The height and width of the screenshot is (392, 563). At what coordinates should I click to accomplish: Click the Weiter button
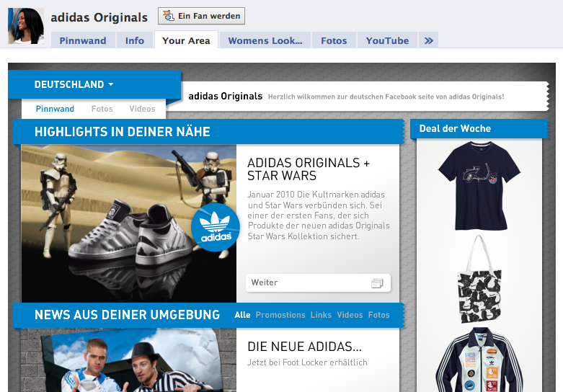click(x=318, y=282)
